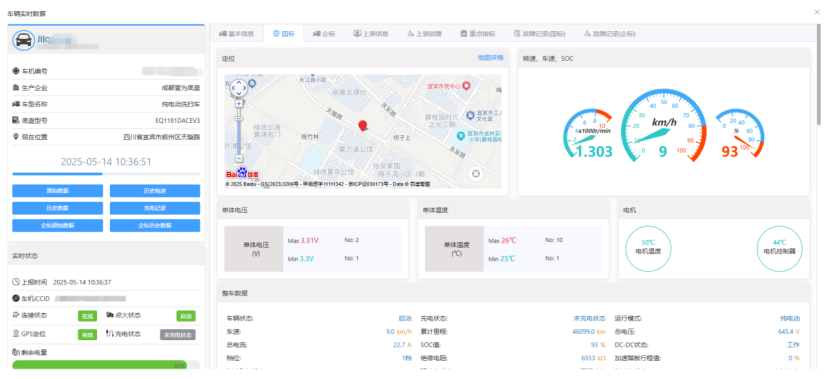Open the 基本信息 tab
The height and width of the screenshot is (379, 829).
tap(236, 34)
